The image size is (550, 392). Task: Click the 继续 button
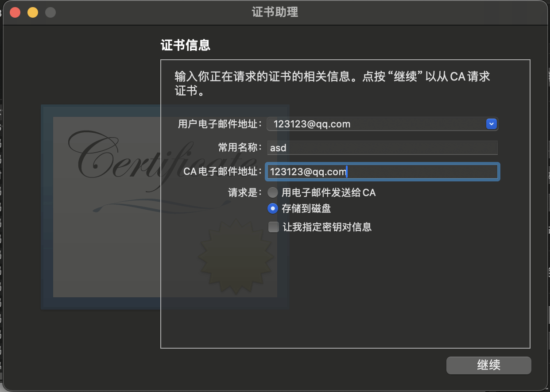coord(488,365)
